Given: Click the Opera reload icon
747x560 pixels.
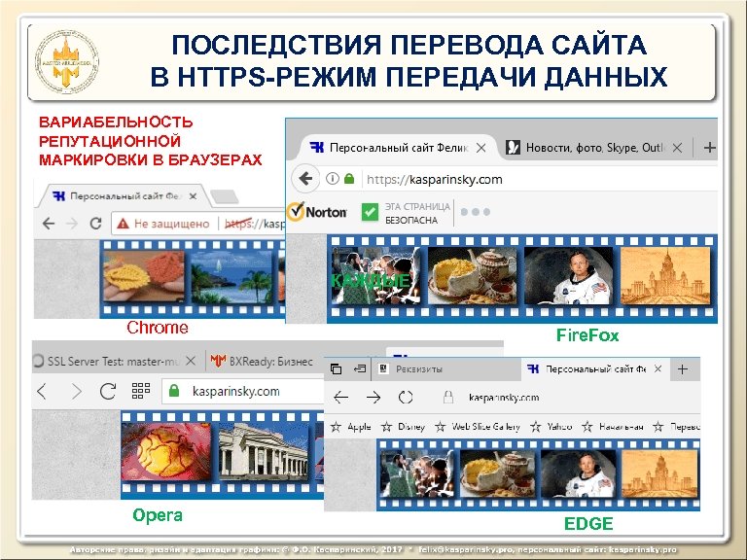Looking at the screenshot, I should [x=108, y=392].
